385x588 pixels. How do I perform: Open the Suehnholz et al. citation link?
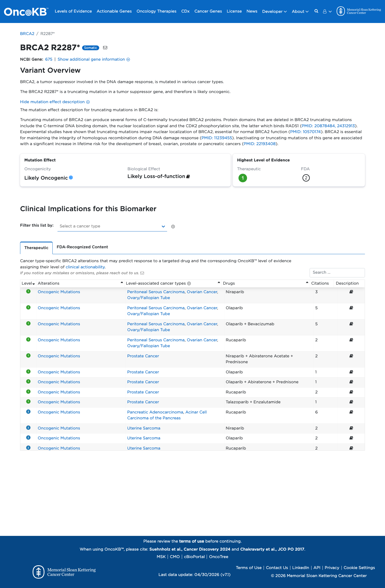pos(190,549)
